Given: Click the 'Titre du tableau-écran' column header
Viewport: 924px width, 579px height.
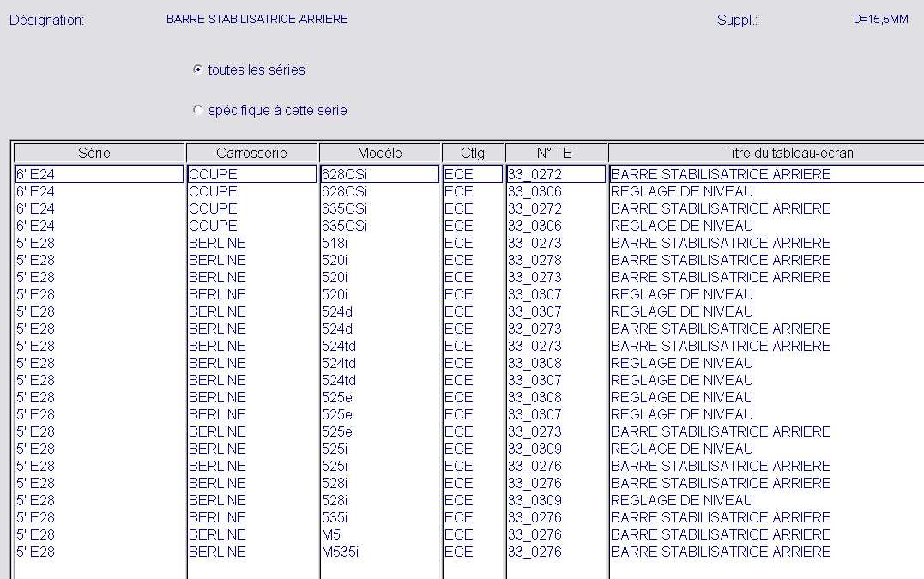Looking at the screenshot, I should tap(764, 153).
